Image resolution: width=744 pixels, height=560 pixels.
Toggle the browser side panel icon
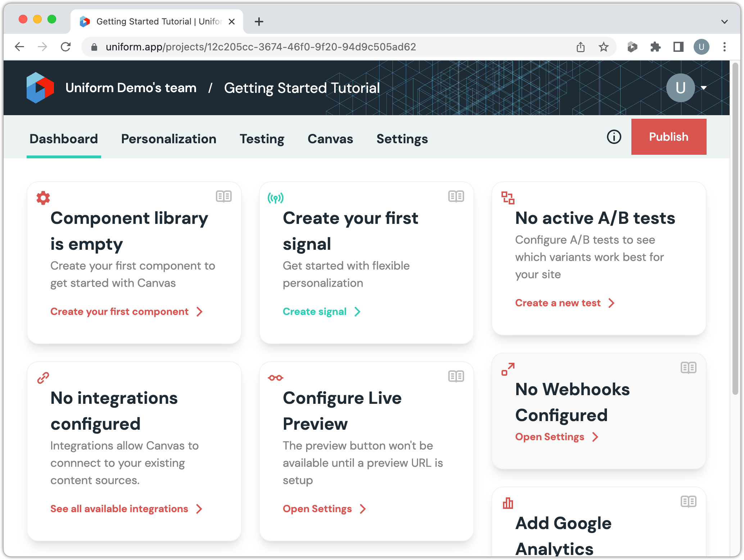(x=678, y=47)
